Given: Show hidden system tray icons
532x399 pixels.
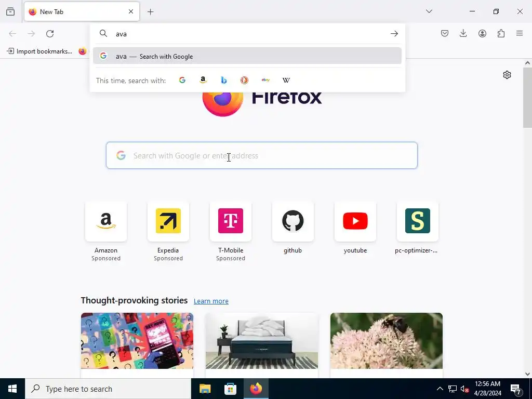Looking at the screenshot, I should pos(440,389).
